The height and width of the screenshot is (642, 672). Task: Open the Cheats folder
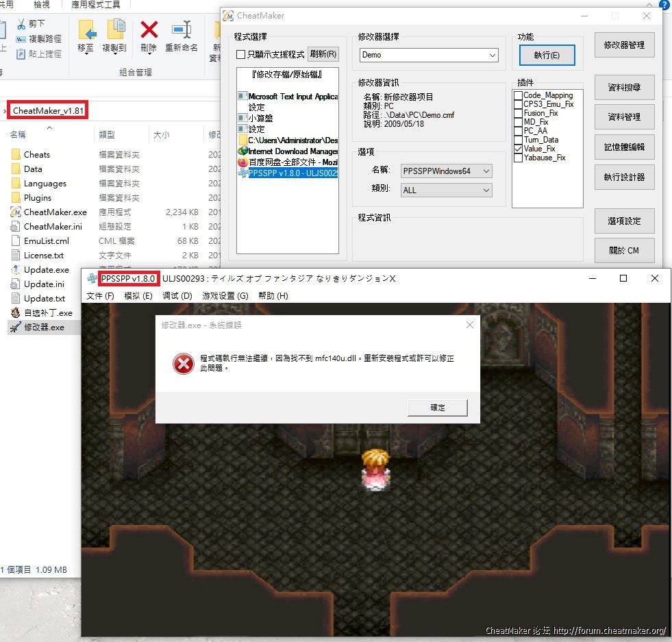36,155
